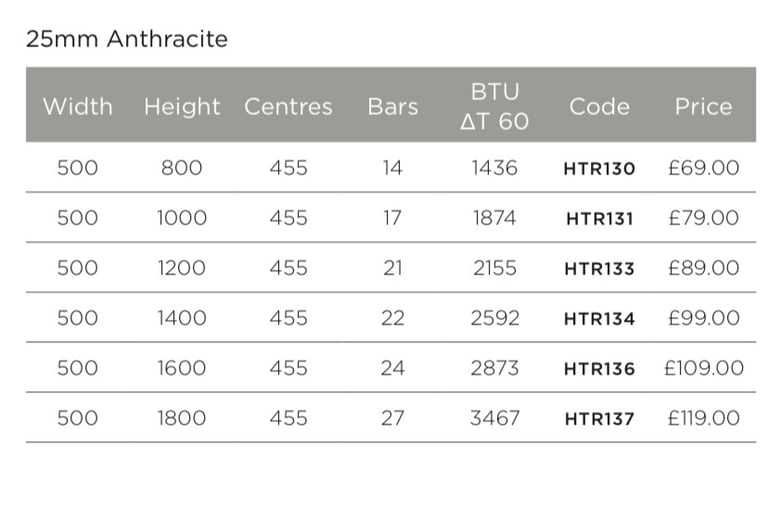
Task: Select the Centres column header
Action: click(x=288, y=106)
